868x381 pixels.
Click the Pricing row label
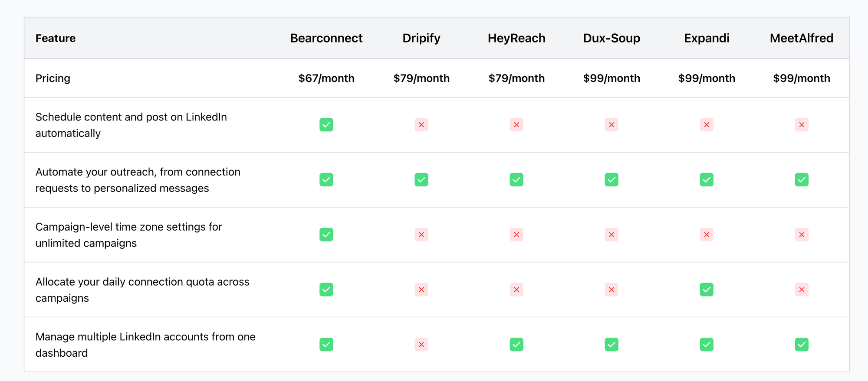tap(53, 78)
